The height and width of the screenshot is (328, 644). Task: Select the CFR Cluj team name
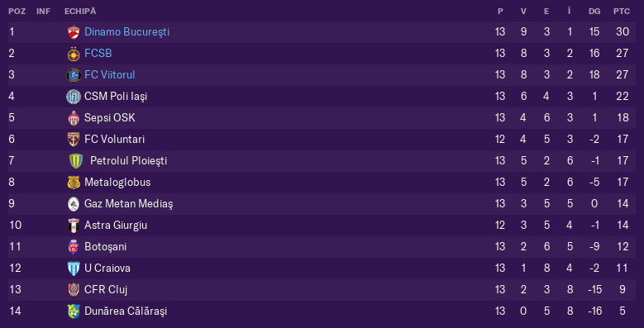point(106,289)
